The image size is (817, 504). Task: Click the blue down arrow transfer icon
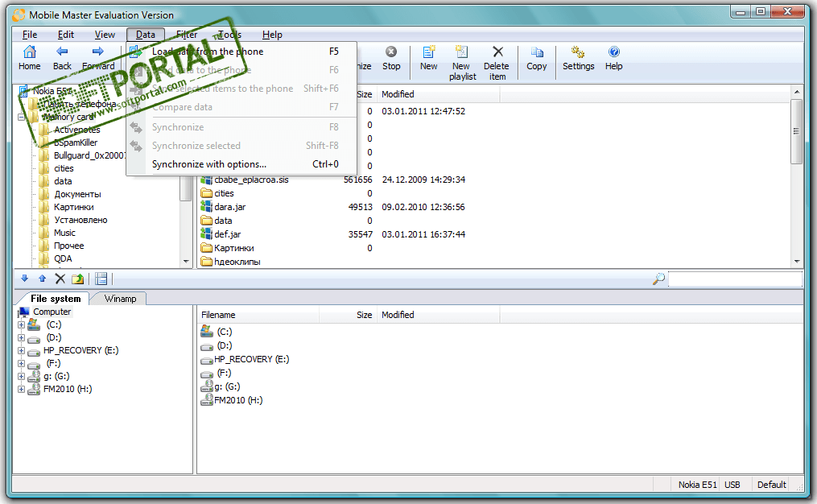click(24, 279)
